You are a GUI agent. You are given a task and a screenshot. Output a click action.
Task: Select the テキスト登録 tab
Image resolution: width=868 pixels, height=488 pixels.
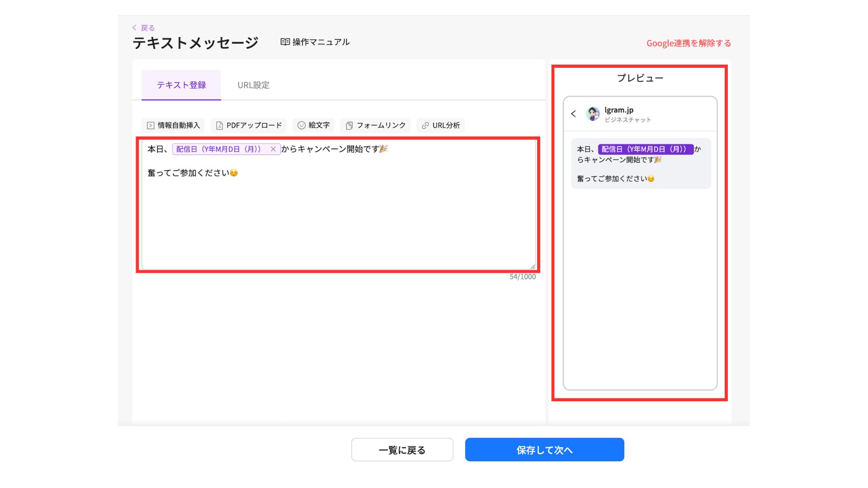click(181, 85)
